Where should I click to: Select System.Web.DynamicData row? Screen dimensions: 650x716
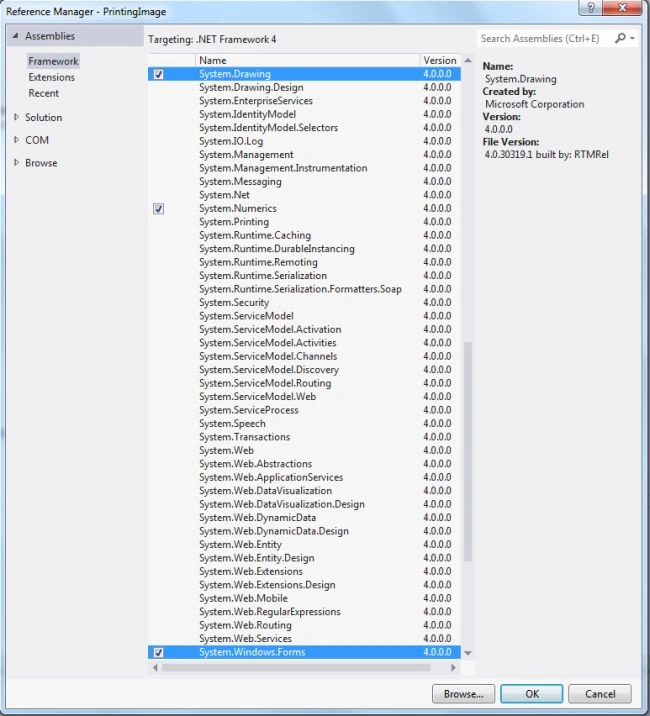pos(304,517)
